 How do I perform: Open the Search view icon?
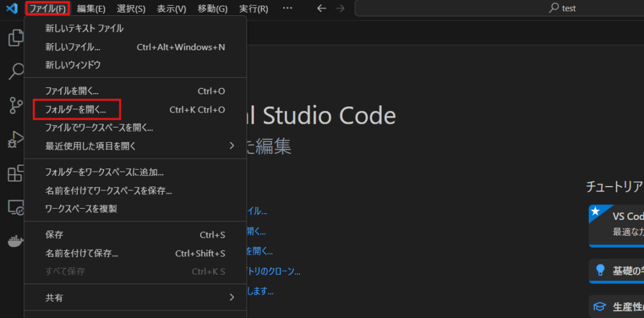[15, 72]
